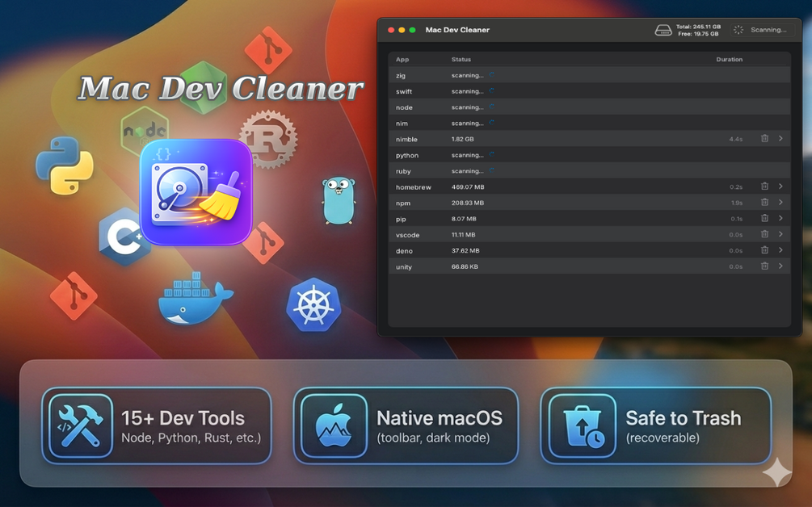Expand the npm row chevron
This screenshot has height=507, width=812.
click(x=780, y=203)
